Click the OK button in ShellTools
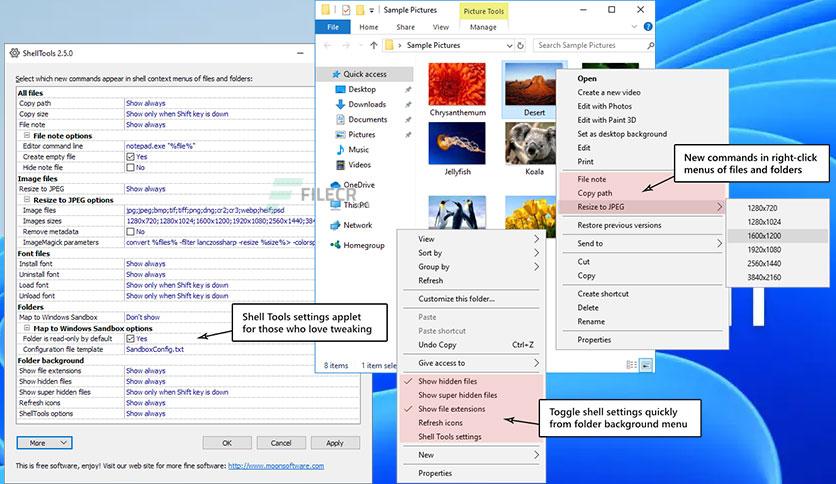This screenshot has height=484, width=836. [227, 443]
